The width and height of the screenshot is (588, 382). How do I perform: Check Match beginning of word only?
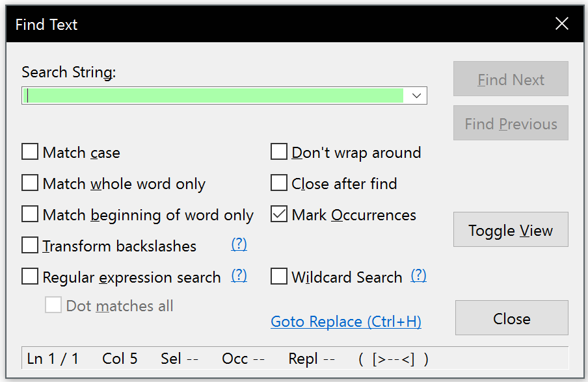(x=29, y=214)
